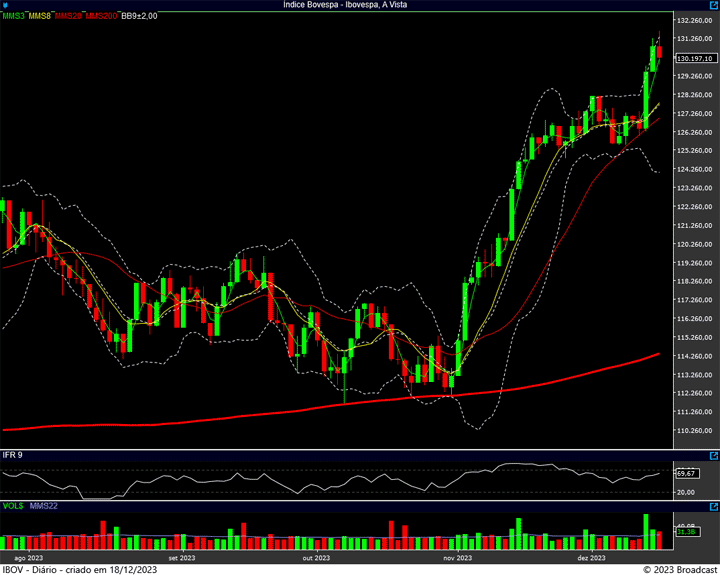Click the pop-out icon in the title bar
The width and height of the screenshot is (720, 575).
pos(712,5)
